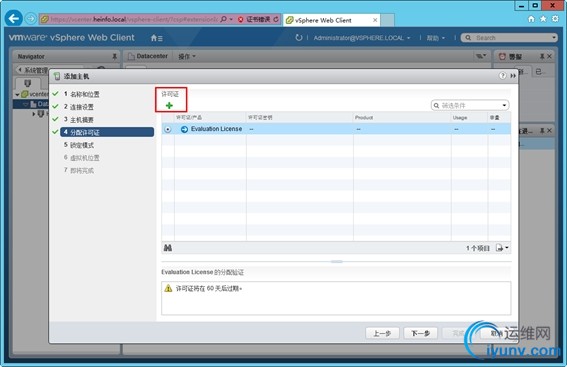Select the Evaluation License radio button

168,129
